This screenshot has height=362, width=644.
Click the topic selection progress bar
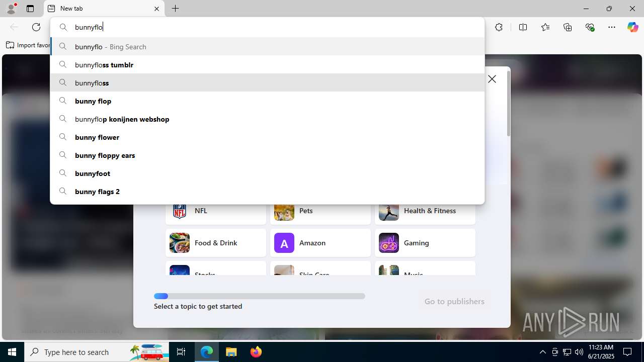(x=260, y=296)
